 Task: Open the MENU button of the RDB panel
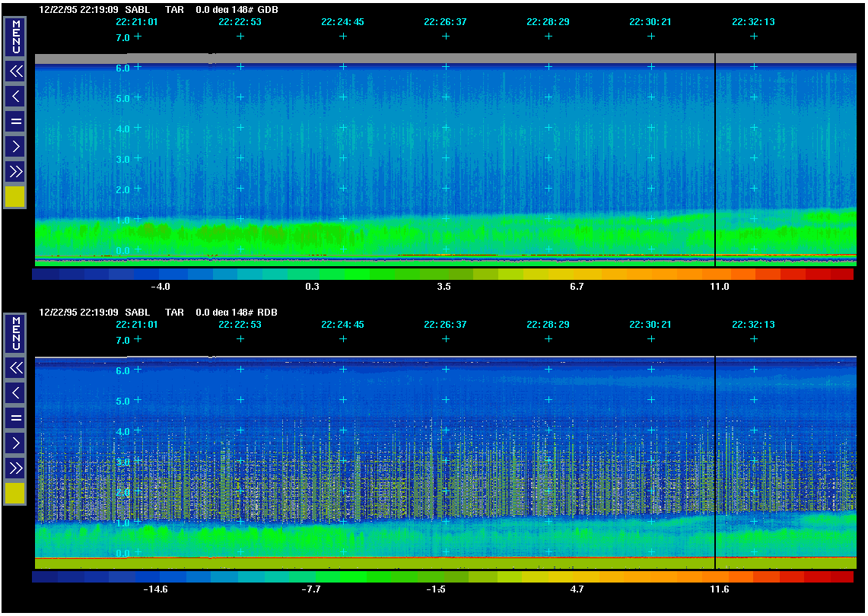click(x=15, y=333)
